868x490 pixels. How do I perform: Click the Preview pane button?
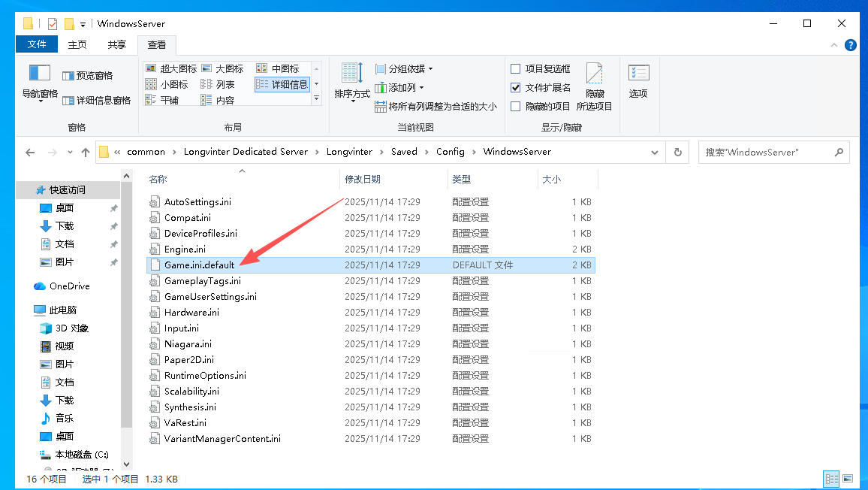88,75
